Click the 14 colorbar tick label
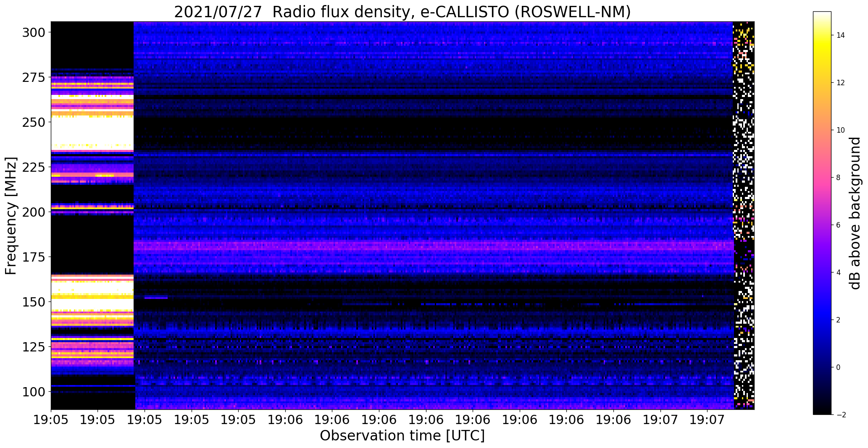The image size is (868, 448). (x=841, y=35)
